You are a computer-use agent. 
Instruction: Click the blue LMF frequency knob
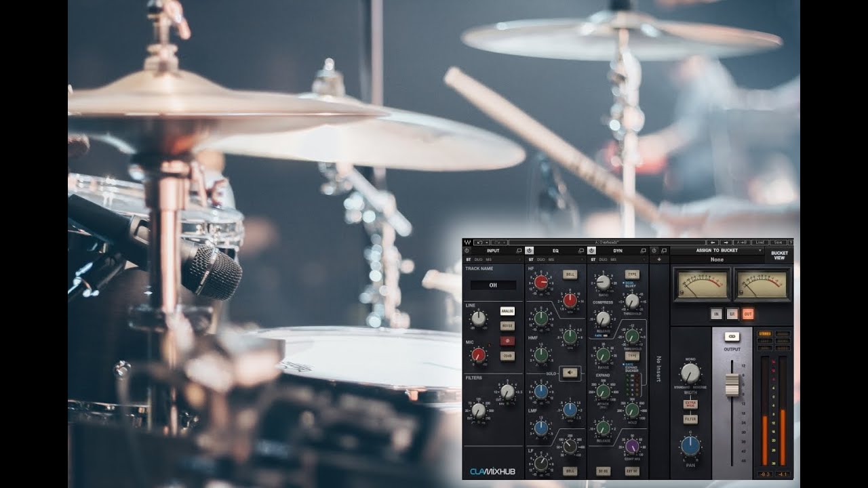[x=570, y=409]
